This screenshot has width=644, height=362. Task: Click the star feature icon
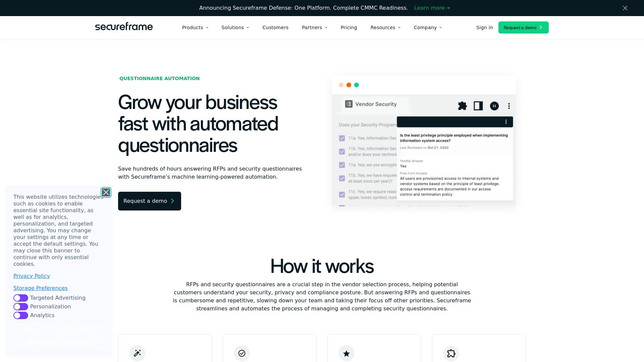click(346, 353)
